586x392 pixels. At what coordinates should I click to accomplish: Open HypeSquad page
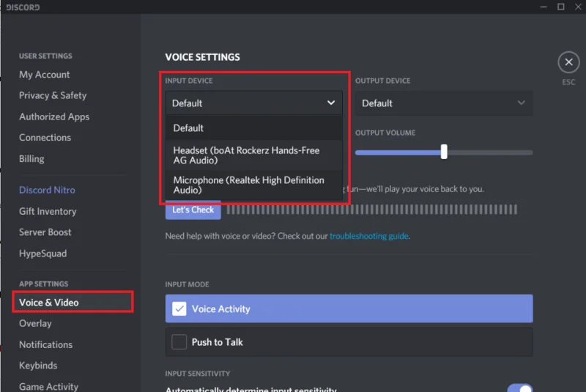point(42,254)
